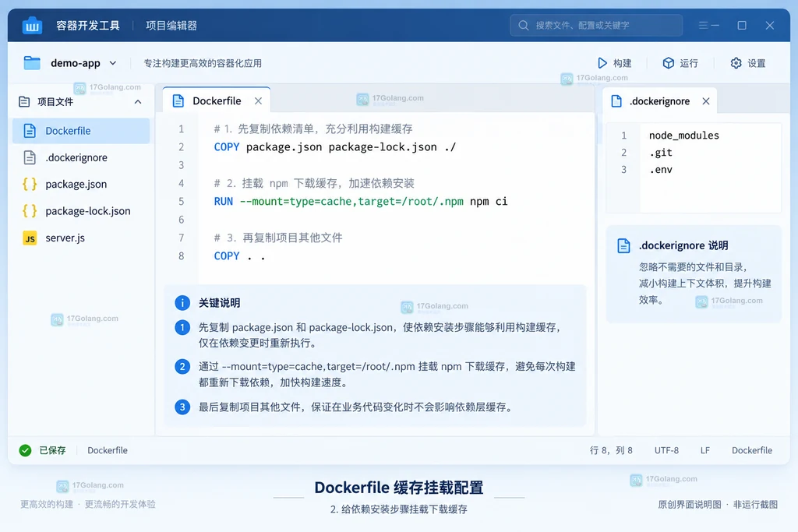Viewport: 798px width, 532px height.
Task: Click the braces icon beside package.json
Action: (x=30, y=184)
